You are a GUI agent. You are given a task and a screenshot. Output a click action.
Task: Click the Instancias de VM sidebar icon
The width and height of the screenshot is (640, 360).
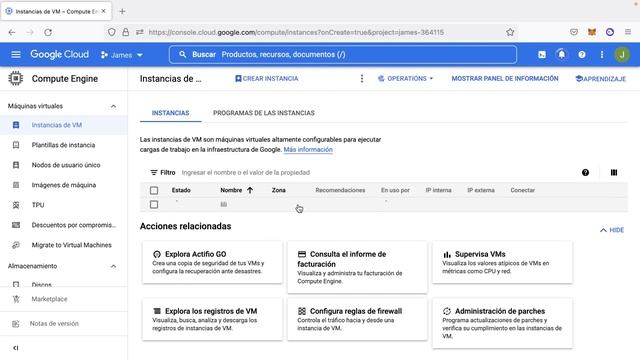point(16,125)
